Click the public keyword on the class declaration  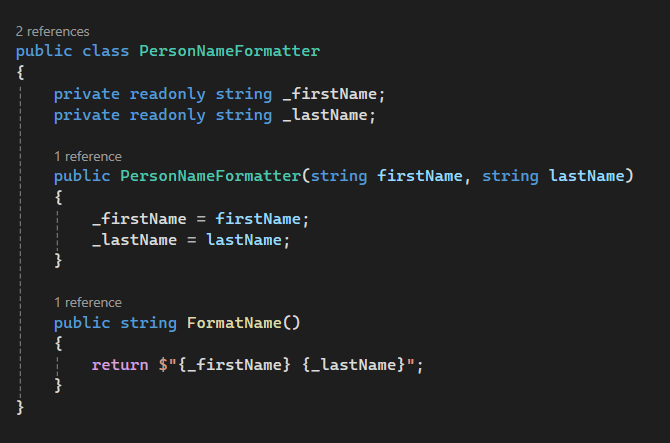[44, 50]
